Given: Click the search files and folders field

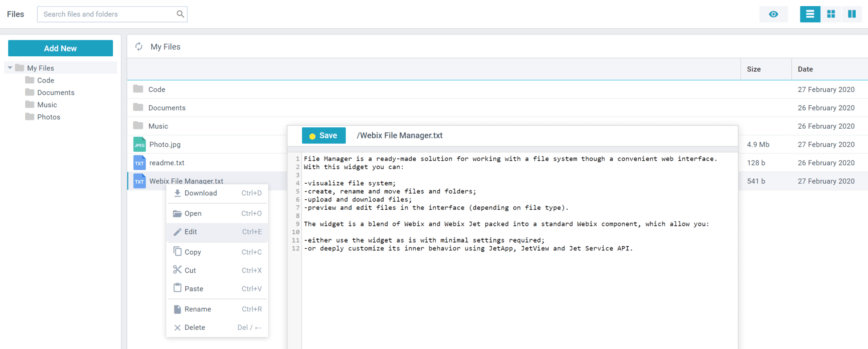Looking at the screenshot, I should (x=107, y=14).
